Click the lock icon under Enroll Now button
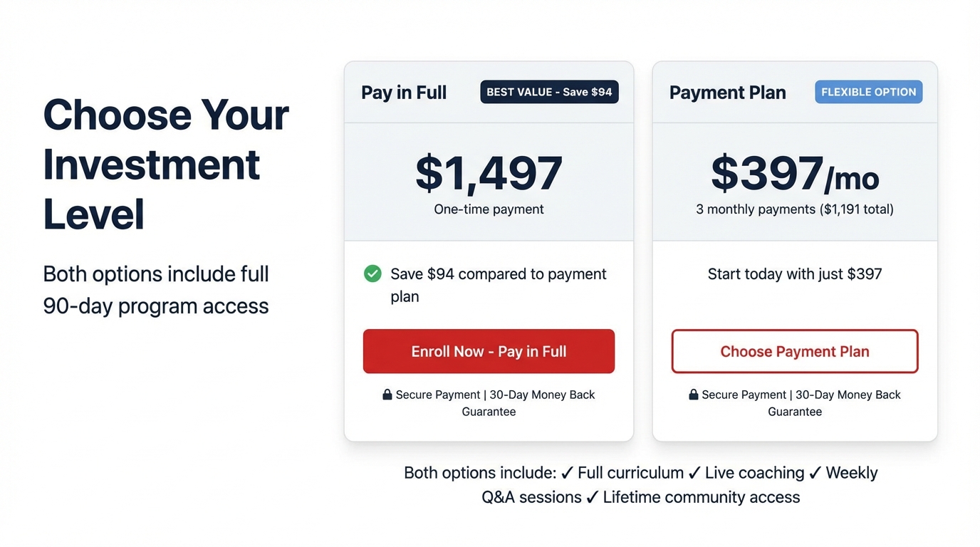 pos(387,395)
